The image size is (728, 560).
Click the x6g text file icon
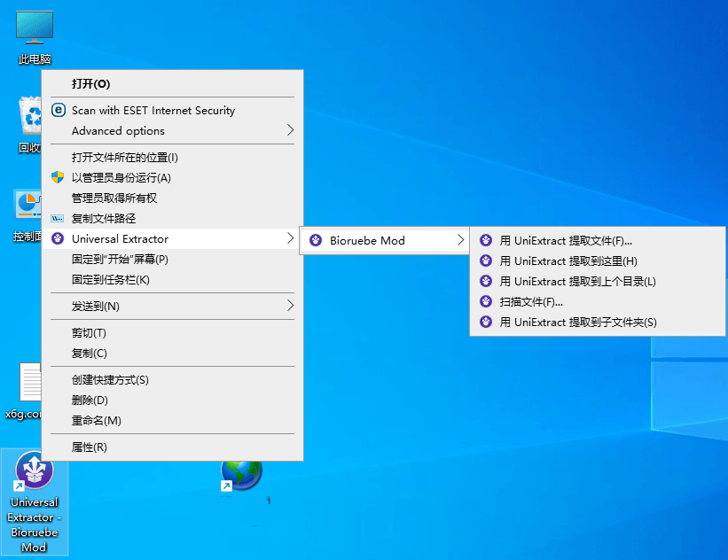[x=29, y=383]
